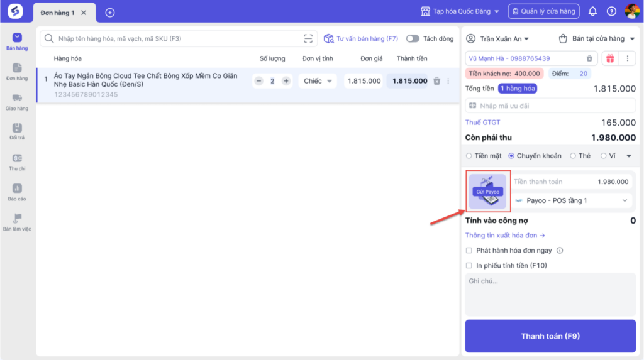
Task: Check Phát hành hóa đơn ngay
Action: point(469,251)
